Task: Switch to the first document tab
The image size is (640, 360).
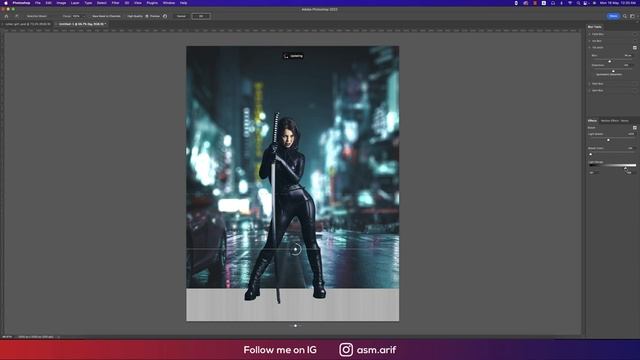Action: [28, 24]
